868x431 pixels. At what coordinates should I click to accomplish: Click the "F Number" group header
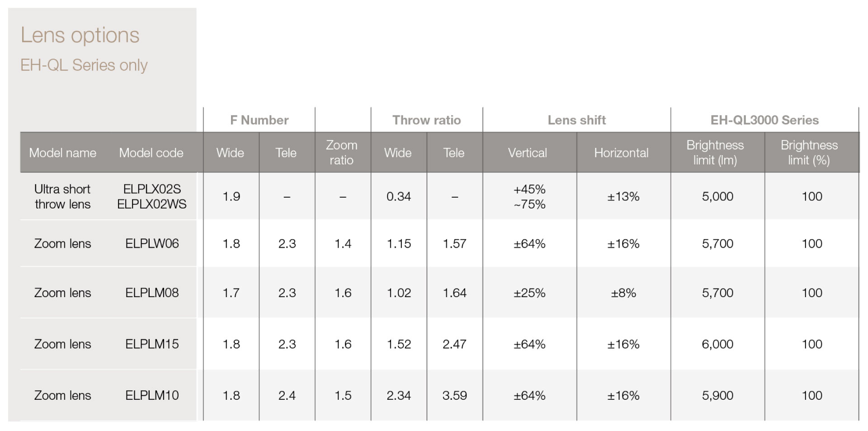point(259,120)
